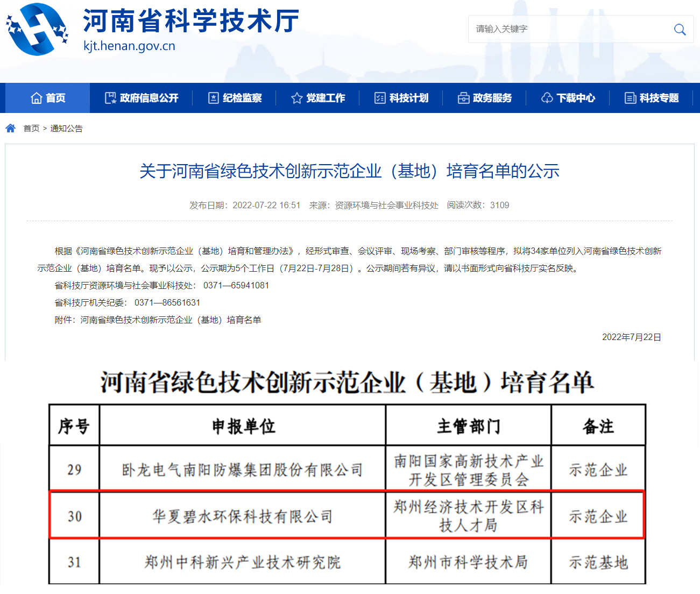The image size is (700, 594).
Task: Click phone number 0371—86561631
Action: tap(167, 302)
